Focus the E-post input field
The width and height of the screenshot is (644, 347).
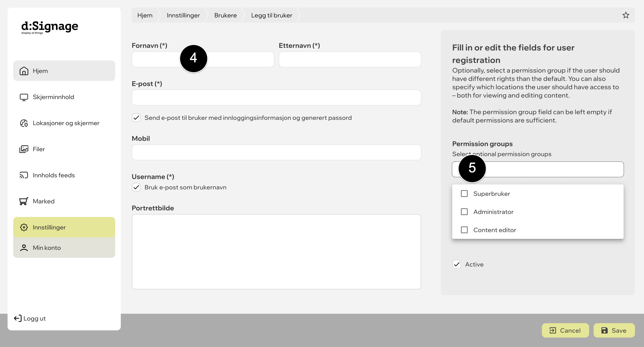tap(276, 98)
